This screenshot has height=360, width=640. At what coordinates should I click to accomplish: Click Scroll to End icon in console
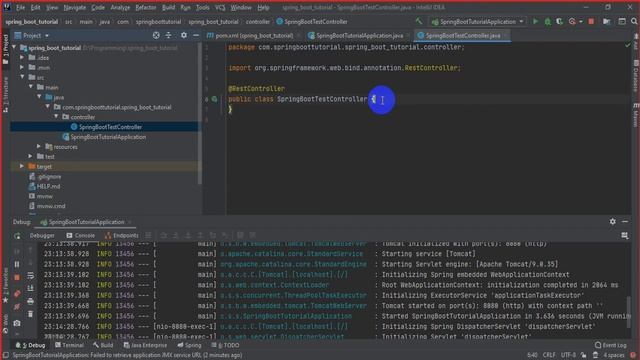coord(31,288)
